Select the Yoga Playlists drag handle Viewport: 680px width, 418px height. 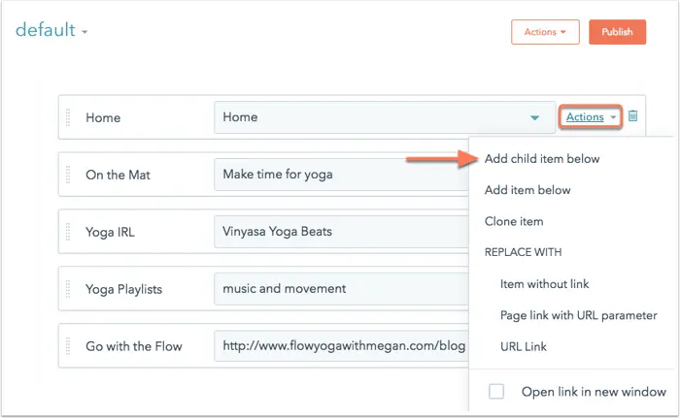coord(68,288)
